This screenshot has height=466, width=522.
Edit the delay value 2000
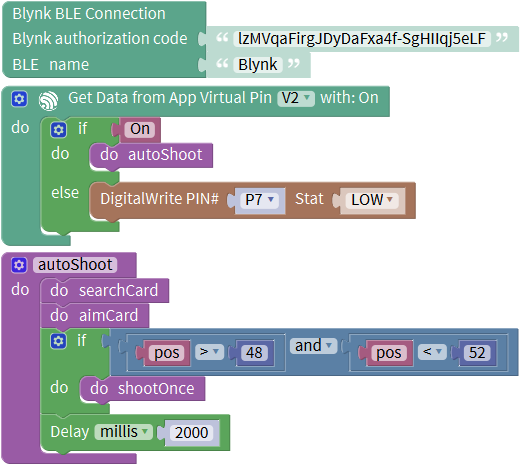tap(192, 433)
